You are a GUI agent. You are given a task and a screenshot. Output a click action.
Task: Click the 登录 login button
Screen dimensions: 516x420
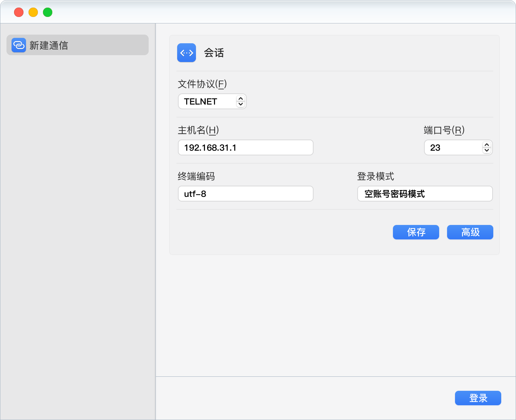click(x=478, y=398)
